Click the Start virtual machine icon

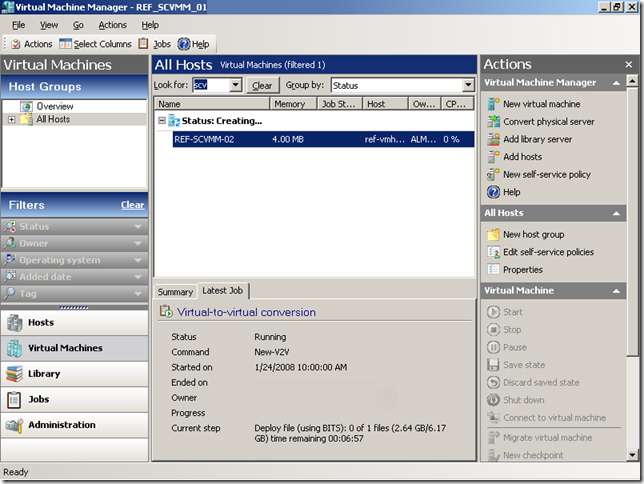pos(493,312)
